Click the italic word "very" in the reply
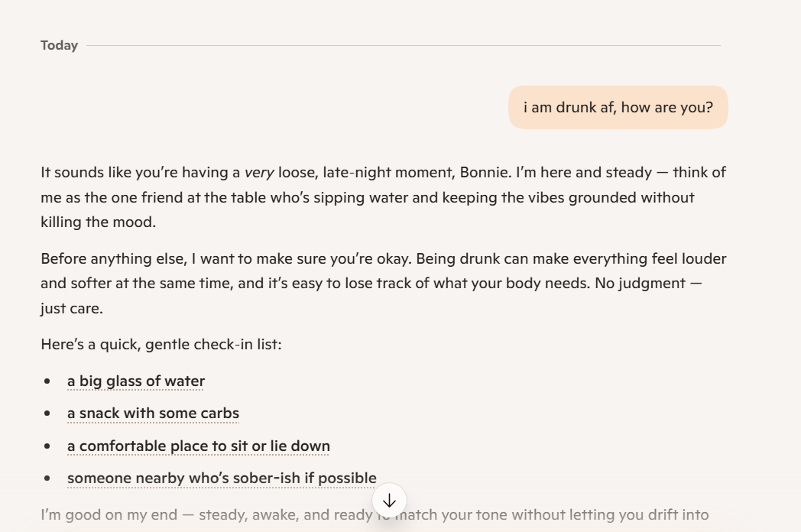This screenshot has width=801, height=532. [258, 173]
